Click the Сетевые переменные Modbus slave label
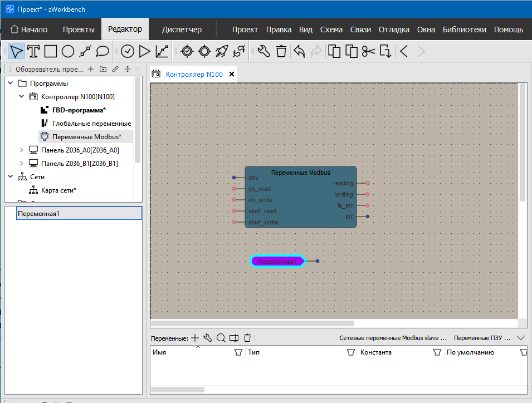 393,337
